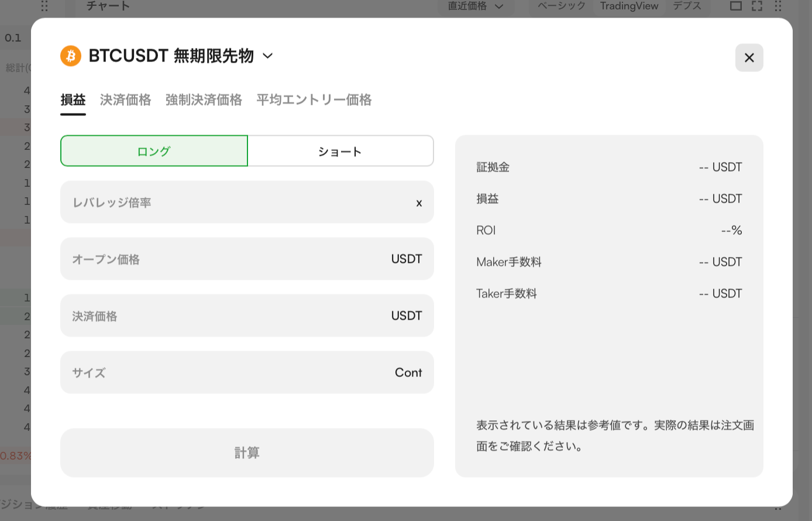This screenshot has width=812, height=521.
Task: Open the 直近価格 dropdown in chart header
Action: click(x=476, y=6)
